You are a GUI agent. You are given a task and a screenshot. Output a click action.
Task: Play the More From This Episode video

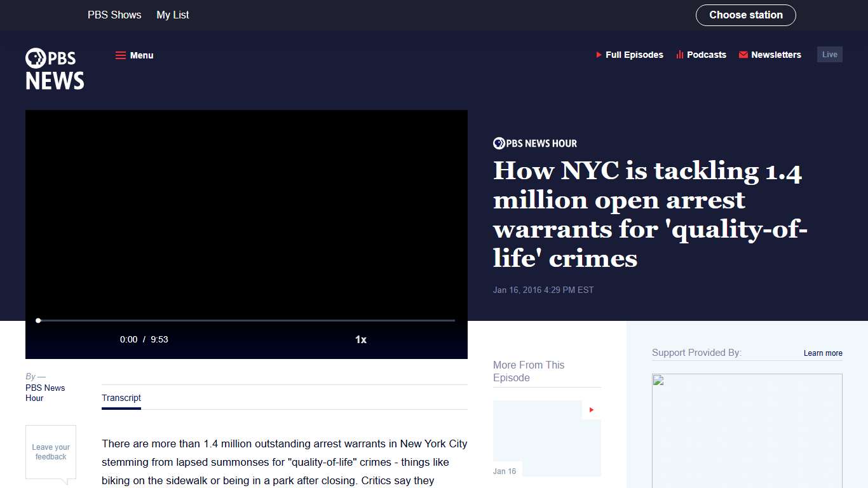pyautogui.click(x=590, y=410)
